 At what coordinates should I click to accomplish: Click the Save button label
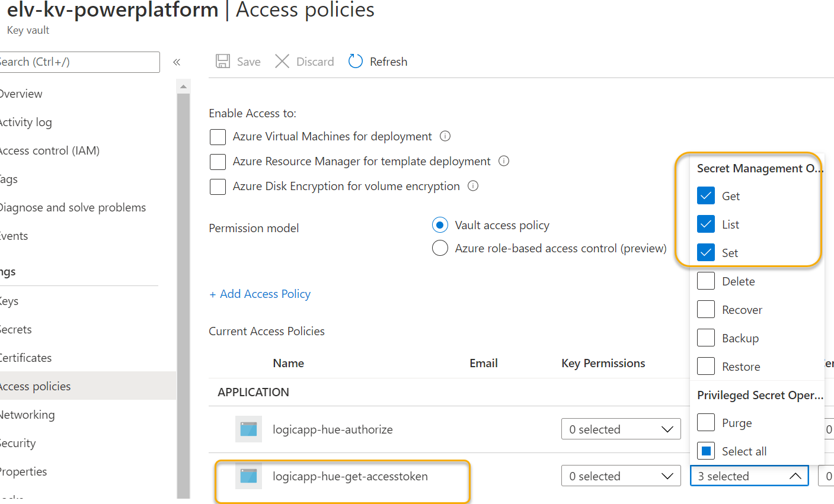(249, 62)
